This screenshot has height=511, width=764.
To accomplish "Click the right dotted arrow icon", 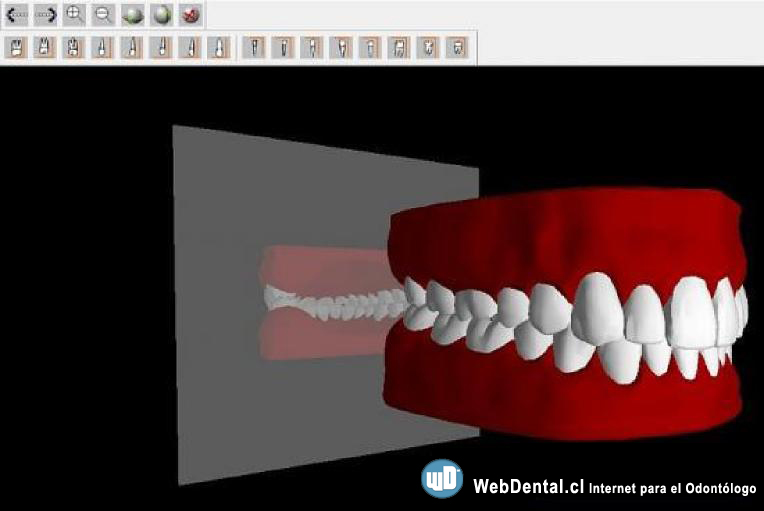I will click(x=45, y=15).
